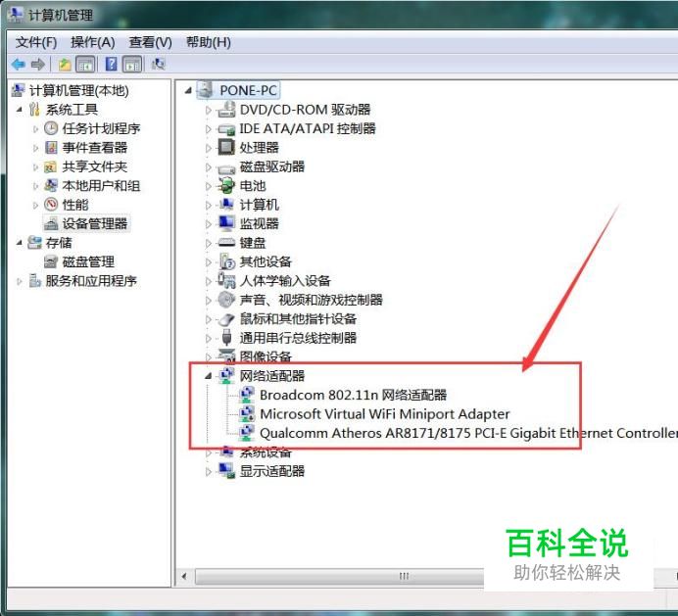
Task: Select Qualcomm Atheros AR8171/8175 Ethernet Controller
Action: (x=468, y=433)
